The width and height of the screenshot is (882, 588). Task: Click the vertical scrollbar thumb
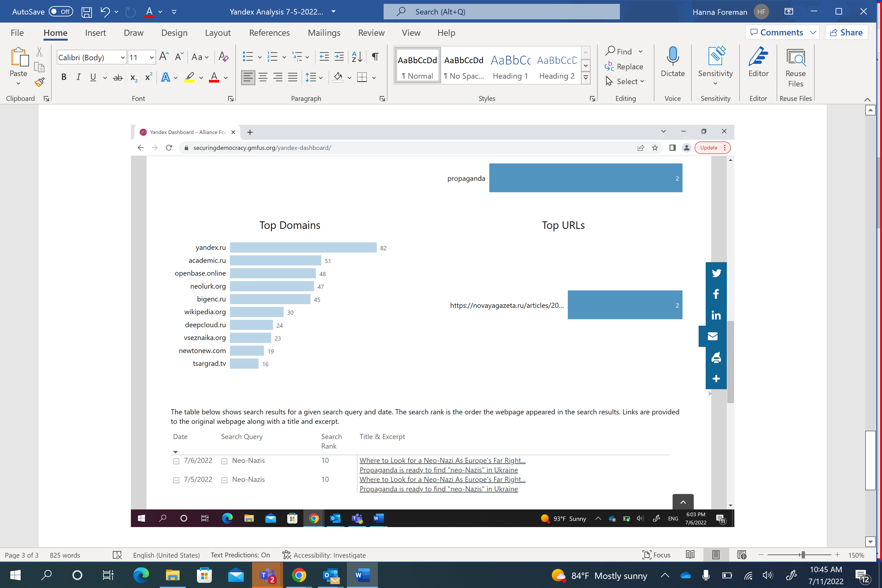pyautogui.click(x=870, y=460)
